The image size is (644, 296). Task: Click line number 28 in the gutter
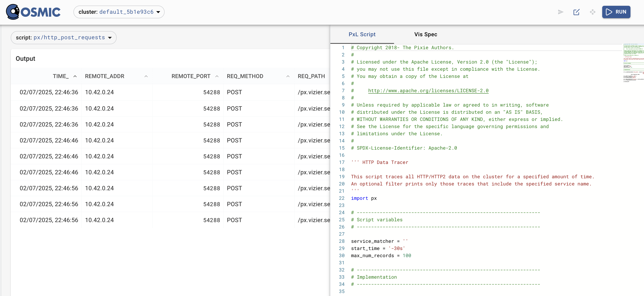[x=342, y=241]
